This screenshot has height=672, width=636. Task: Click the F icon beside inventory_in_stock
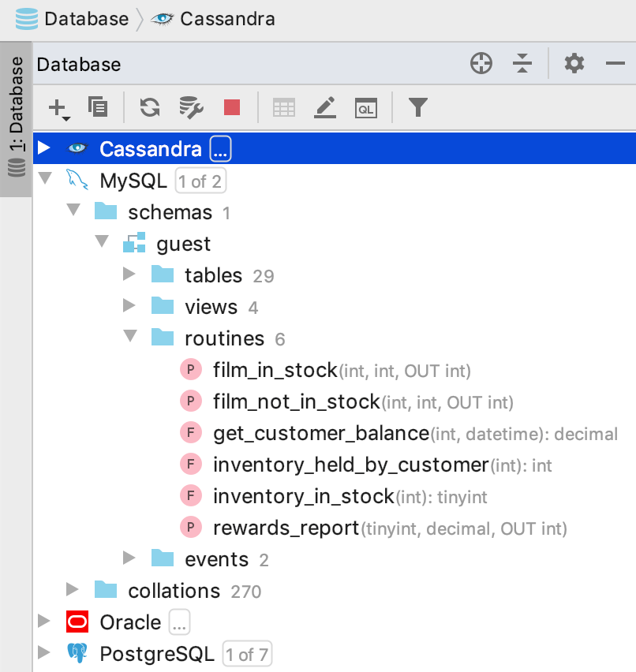(x=191, y=496)
